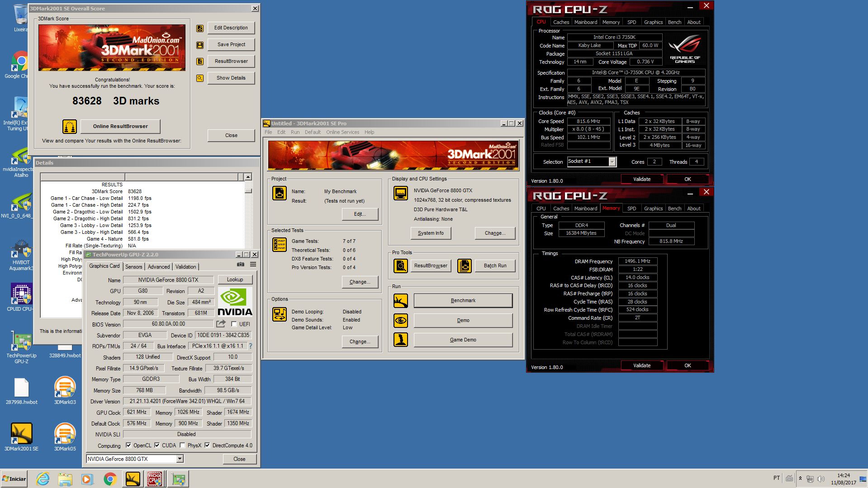This screenshot has width=868, height=488.
Task: Toggle the CUDA checkbox
Action: [x=157, y=445]
